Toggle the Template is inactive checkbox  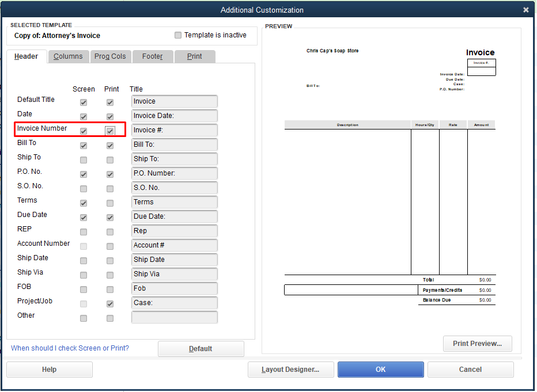pos(177,35)
